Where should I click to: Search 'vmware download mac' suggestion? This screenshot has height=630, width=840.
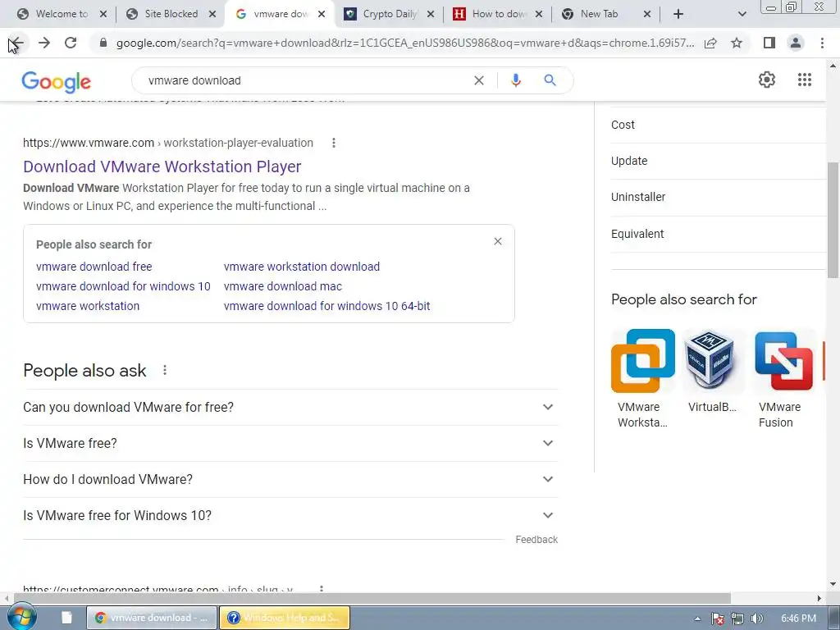pyautogui.click(x=283, y=286)
